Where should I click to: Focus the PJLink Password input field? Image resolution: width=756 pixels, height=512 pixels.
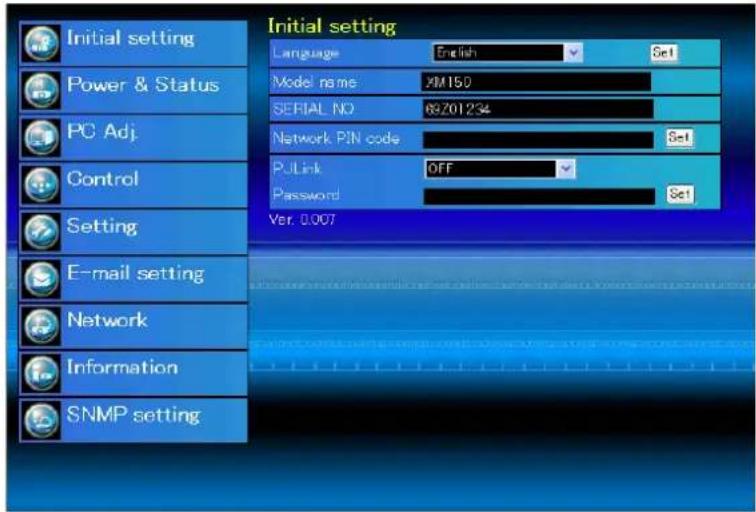point(539,196)
